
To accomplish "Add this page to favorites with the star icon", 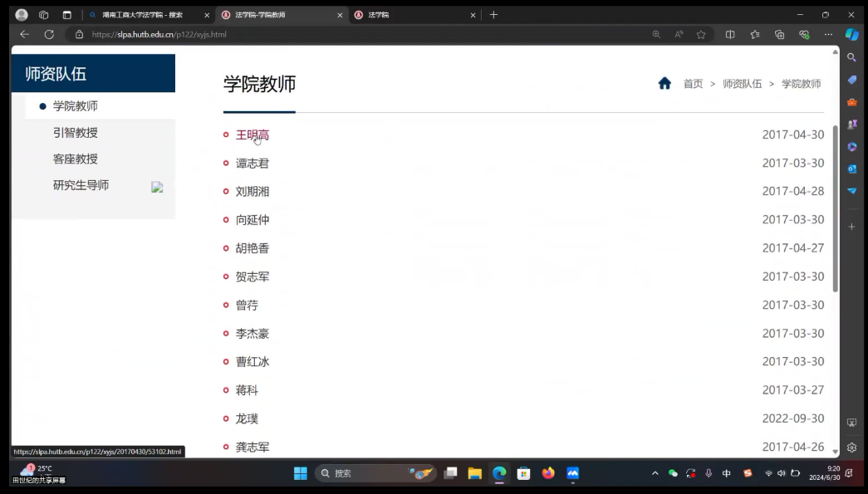I will [x=701, y=35].
